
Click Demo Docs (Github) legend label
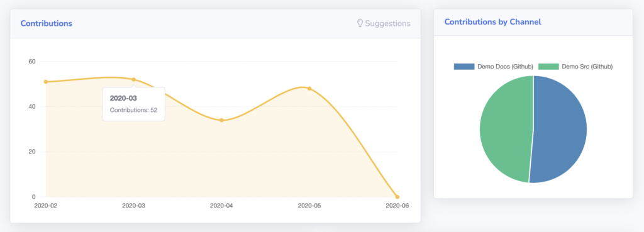pos(505,67)
